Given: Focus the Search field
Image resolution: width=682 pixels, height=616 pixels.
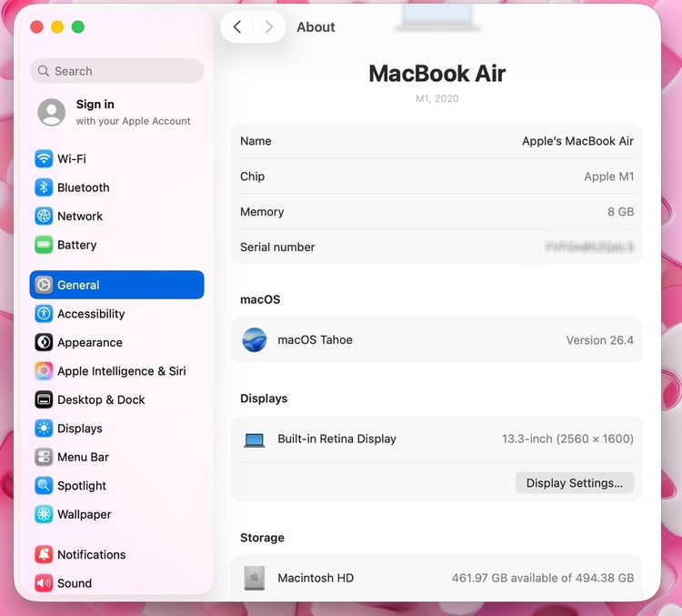Looking at the screenshot, I should (x=116, y=71).
